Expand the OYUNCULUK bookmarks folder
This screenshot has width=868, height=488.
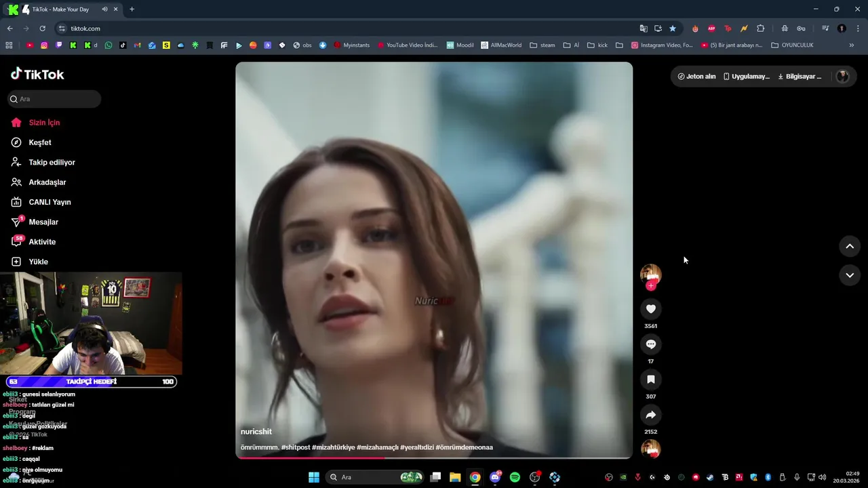[x=793, y=45]
